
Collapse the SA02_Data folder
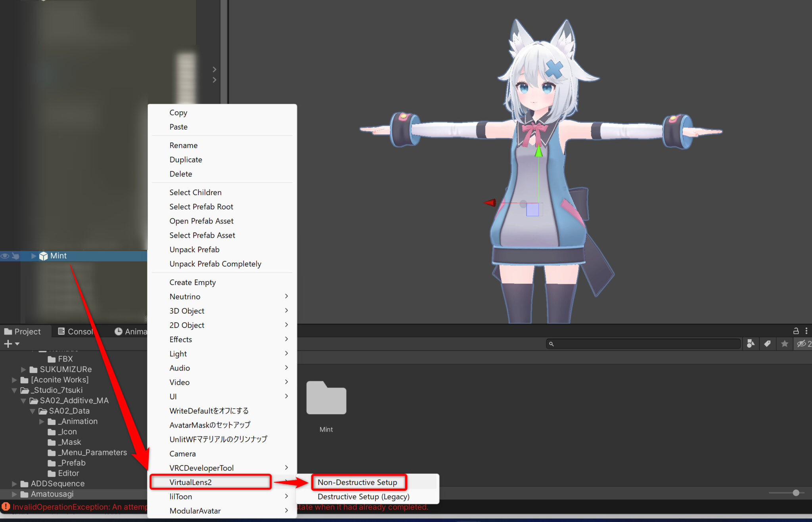(x=33, y=411)
